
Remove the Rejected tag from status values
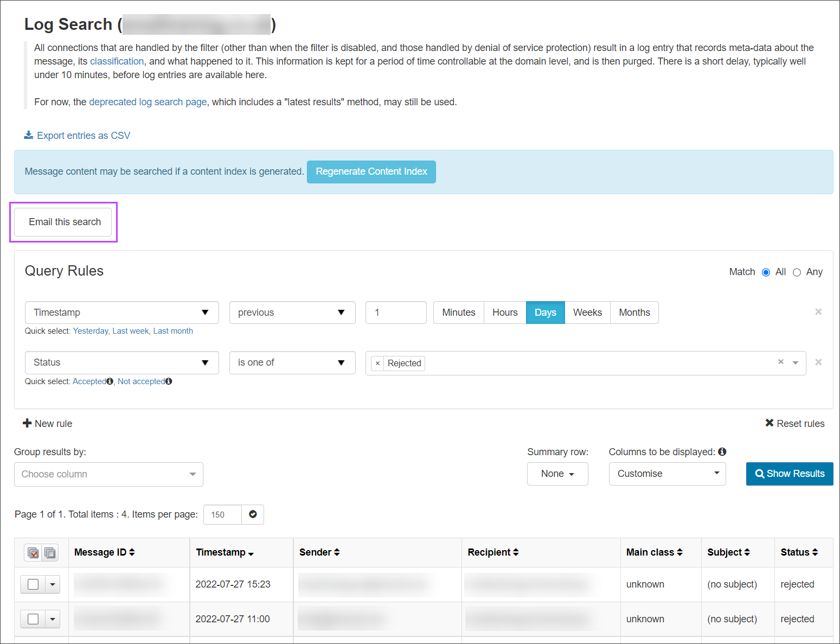pos(378,364)
